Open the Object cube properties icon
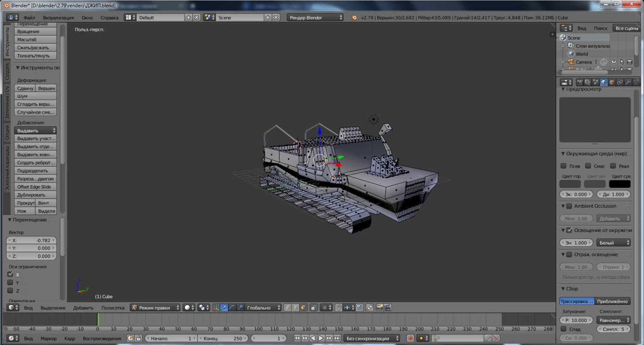The width and height of the screenshot is (644, 345). click(612, 82)
